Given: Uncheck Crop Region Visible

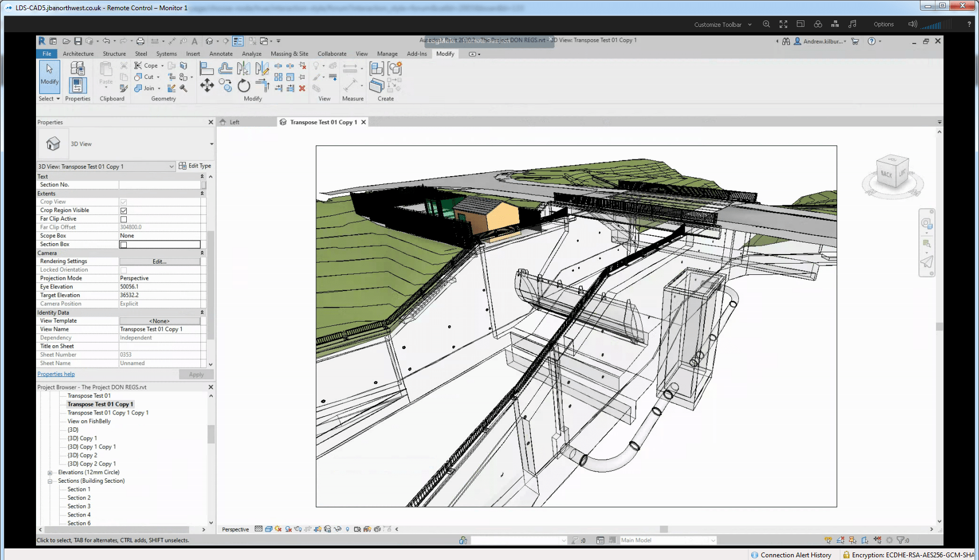Looking at the screenshot, I should point(124,210).
